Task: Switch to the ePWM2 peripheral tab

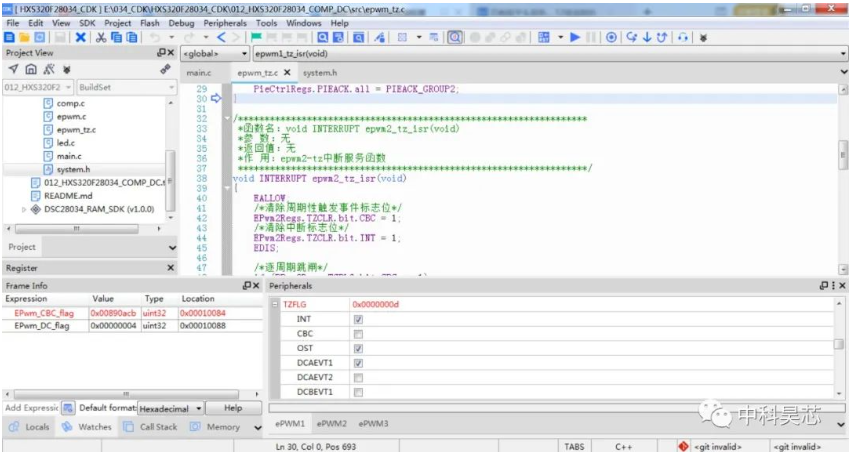Action: 331,424
